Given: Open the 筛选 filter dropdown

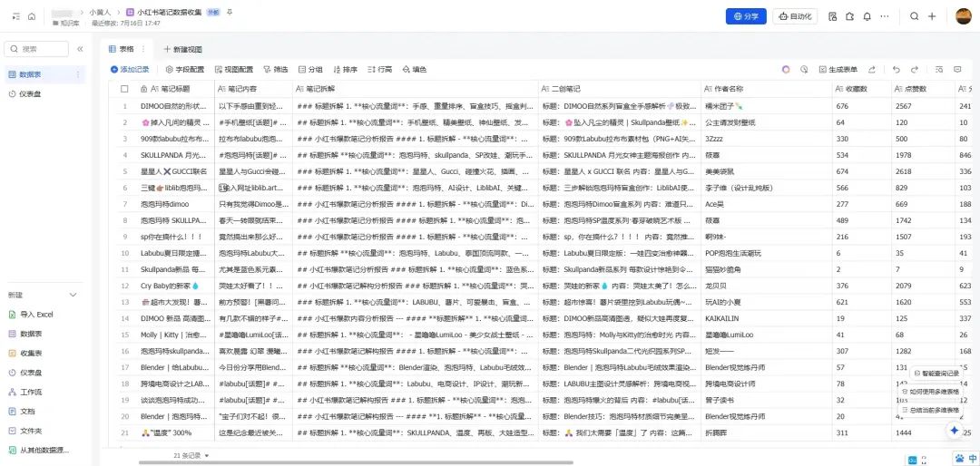Looking at the screenshot, I should (x=276, y=69).
